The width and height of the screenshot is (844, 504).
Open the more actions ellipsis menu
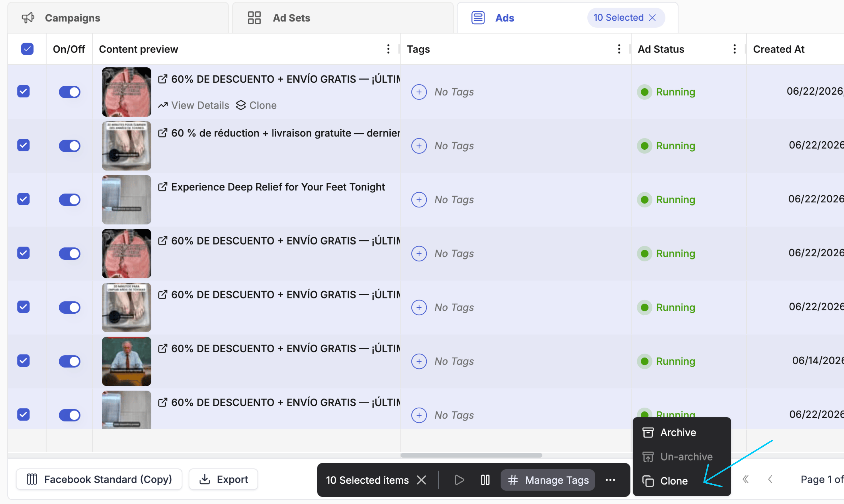pyautogui.click(x=610, y=480)
